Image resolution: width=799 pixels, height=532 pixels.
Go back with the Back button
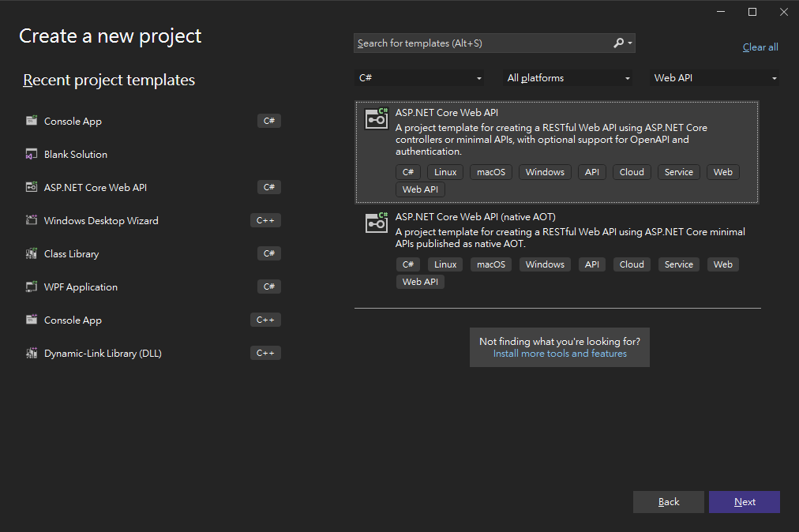(x=668, y=502)
